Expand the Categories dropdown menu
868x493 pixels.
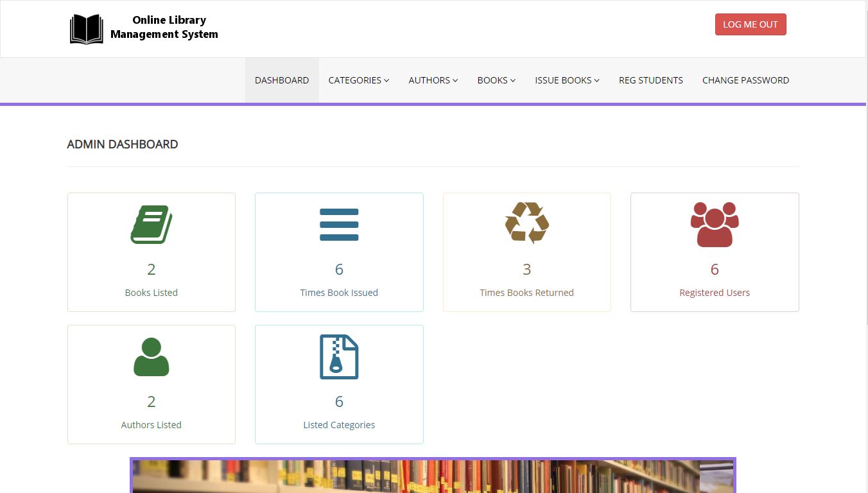click(359, 80)
